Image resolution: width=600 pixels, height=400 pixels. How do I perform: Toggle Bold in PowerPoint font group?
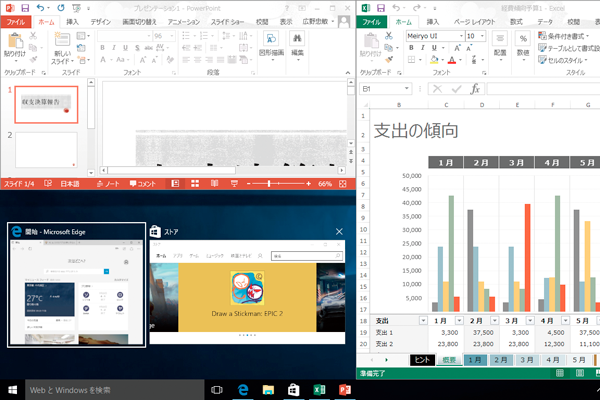pyautogui.click(x=102, y=48)
